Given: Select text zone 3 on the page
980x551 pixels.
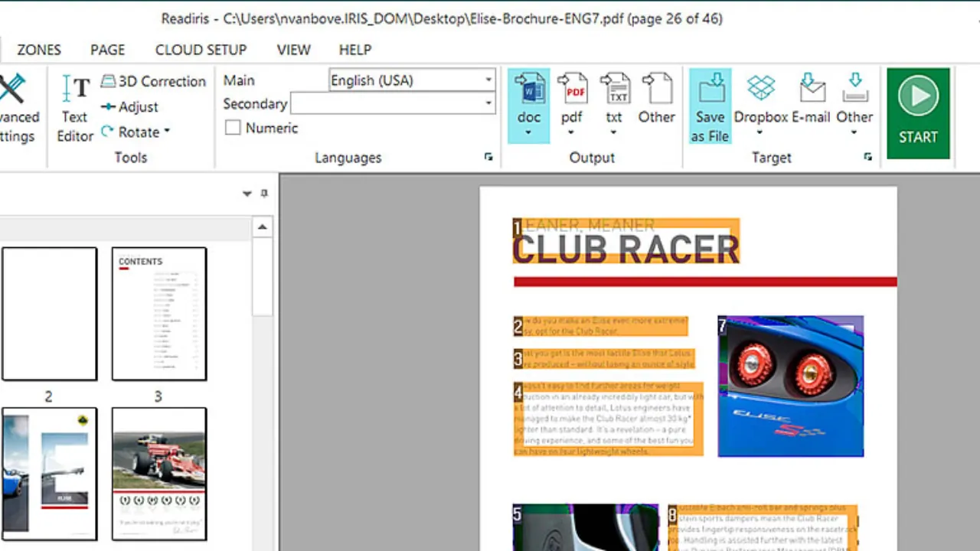Looking at the screenshot, I should [x=604, y=359].
